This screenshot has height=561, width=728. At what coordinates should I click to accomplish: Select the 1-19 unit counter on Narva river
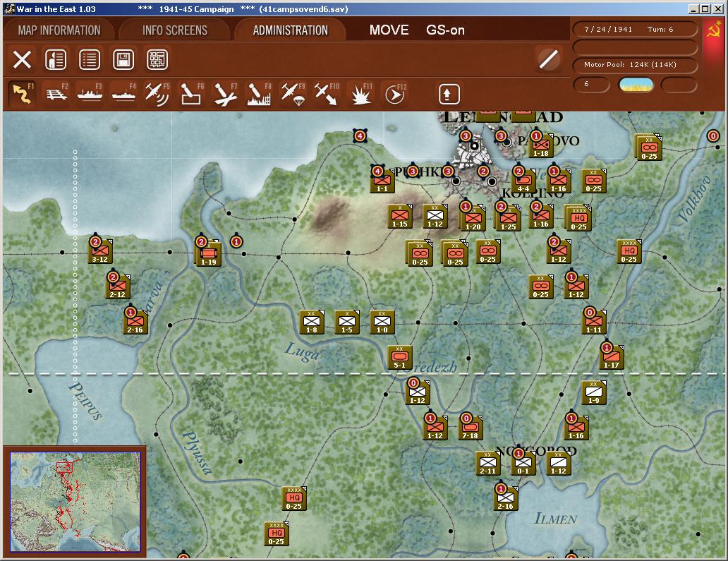pos(209,255)
